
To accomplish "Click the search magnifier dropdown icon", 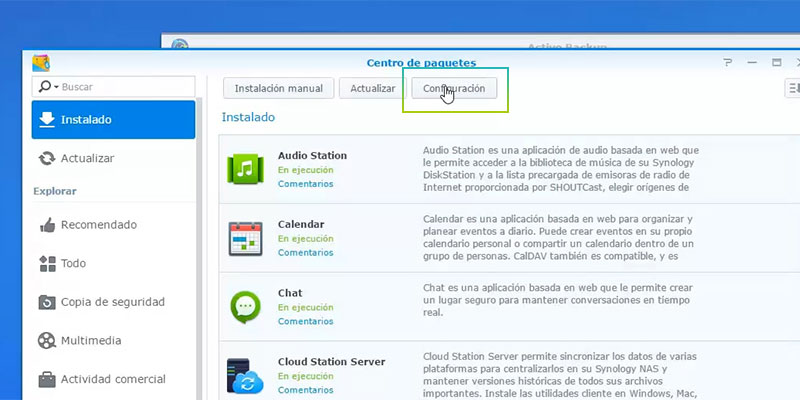I will 48,87.
